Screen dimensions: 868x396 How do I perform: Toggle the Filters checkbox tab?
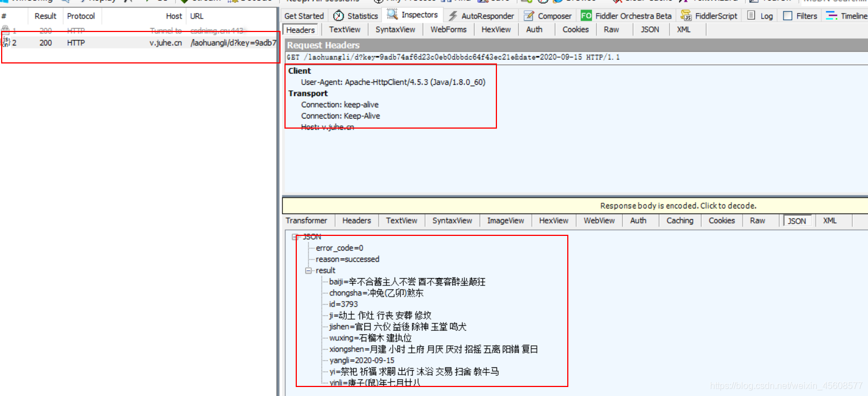[800, 16]
